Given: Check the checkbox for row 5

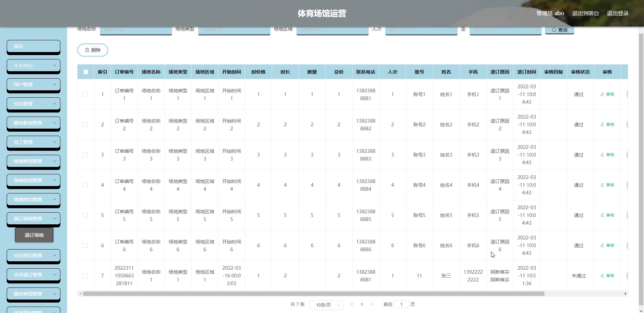Looking at the screenshot, I should click(x=85, y=215).
